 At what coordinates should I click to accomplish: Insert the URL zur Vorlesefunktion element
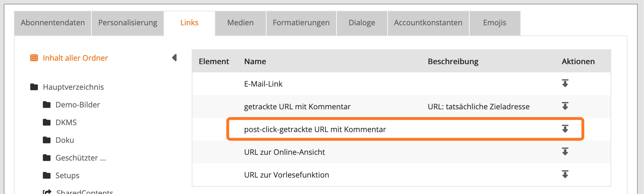coord(565,174)
